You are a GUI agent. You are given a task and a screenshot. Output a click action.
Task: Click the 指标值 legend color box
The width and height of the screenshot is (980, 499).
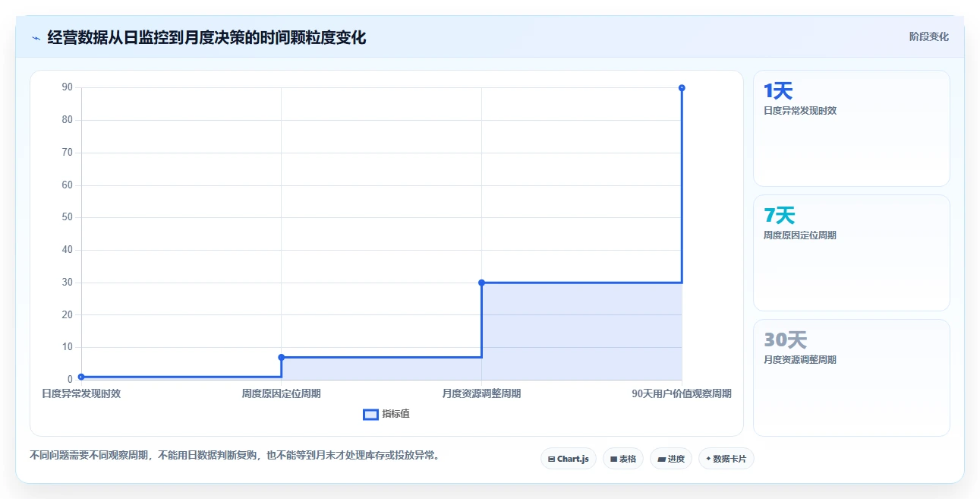370,414
